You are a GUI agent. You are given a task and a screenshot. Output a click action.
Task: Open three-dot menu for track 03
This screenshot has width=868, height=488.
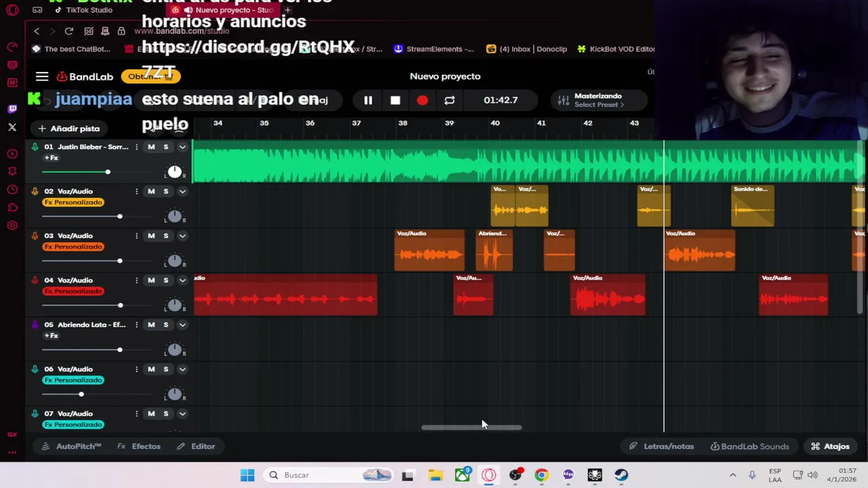click(136, 236)
